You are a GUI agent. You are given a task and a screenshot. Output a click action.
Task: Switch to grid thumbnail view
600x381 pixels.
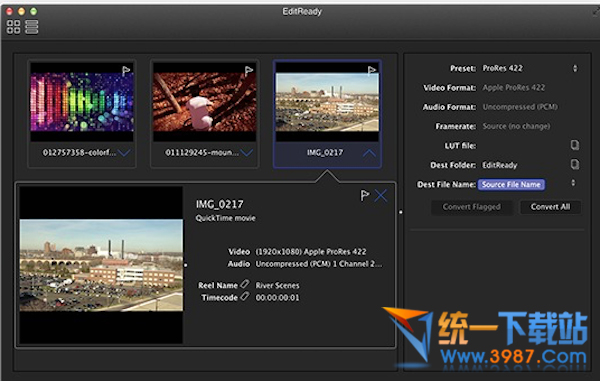click(13, 27)
